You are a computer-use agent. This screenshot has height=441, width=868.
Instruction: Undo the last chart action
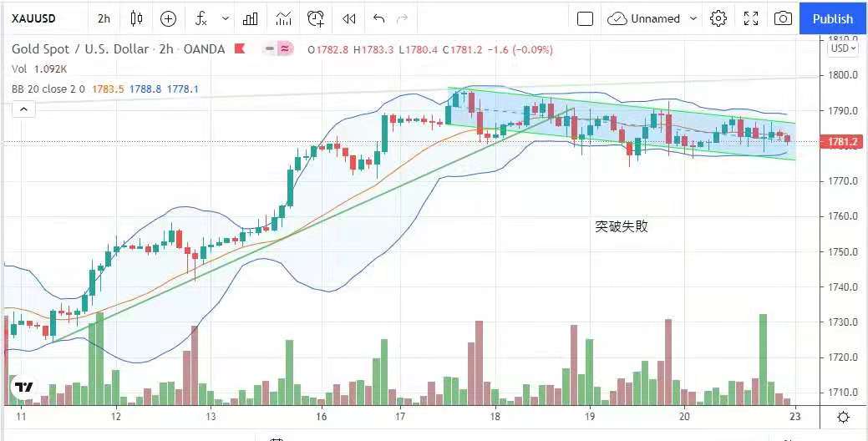(379, 18)
